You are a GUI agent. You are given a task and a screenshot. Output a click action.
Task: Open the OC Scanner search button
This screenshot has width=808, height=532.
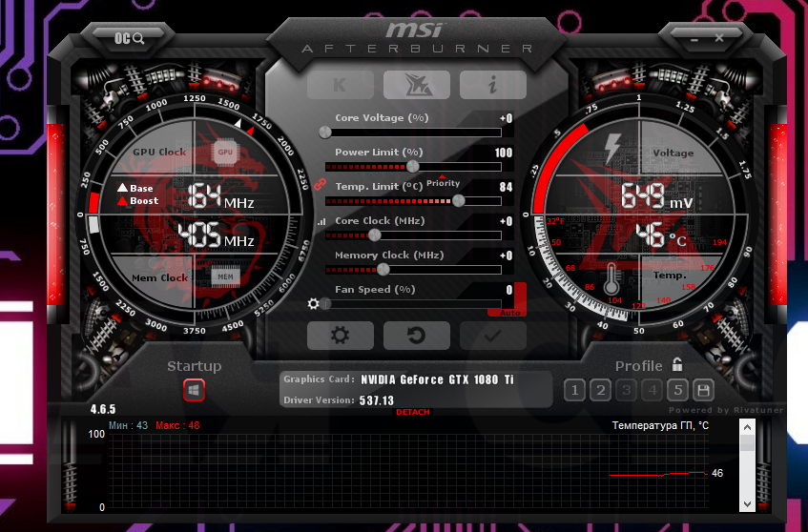pos(130,38)
